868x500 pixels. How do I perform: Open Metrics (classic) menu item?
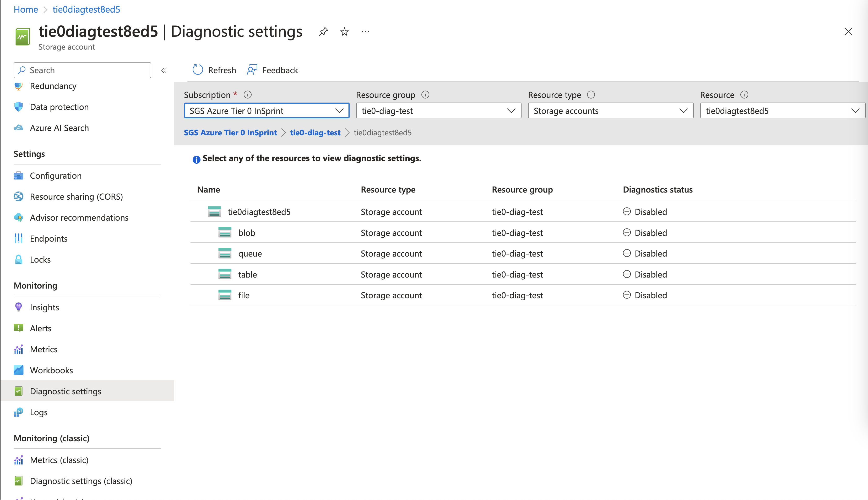[x=59, y=460]
